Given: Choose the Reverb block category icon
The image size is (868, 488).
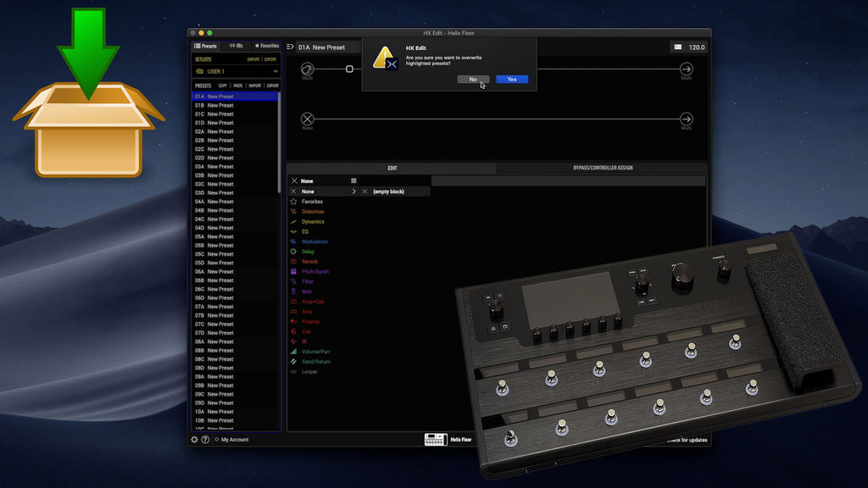Looking at the screenshot, I should [x=294, y=262].
